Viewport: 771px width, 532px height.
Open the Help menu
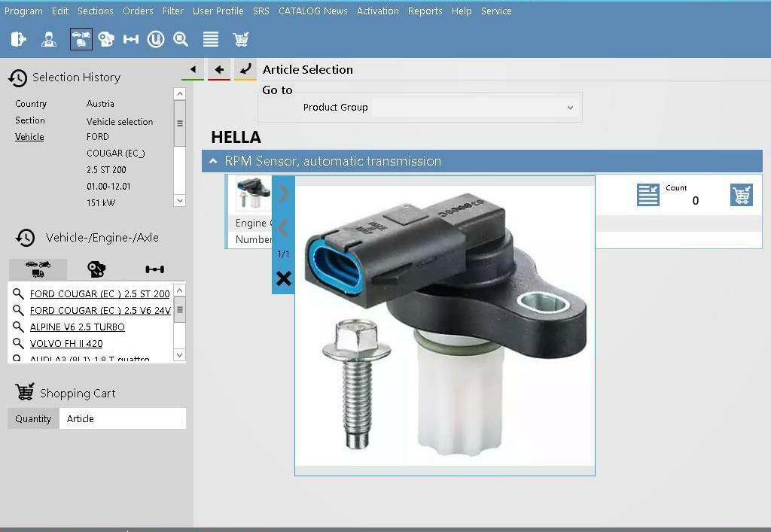pos(462,11)
